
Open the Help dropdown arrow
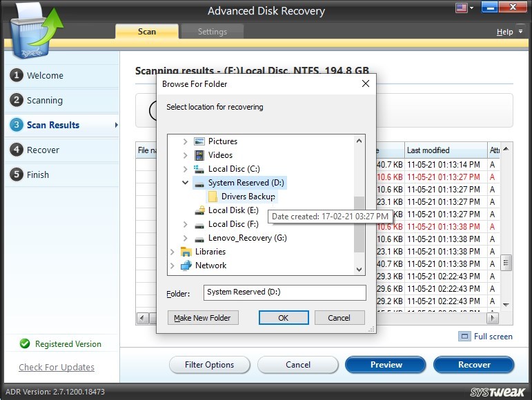tap(520, 32)
